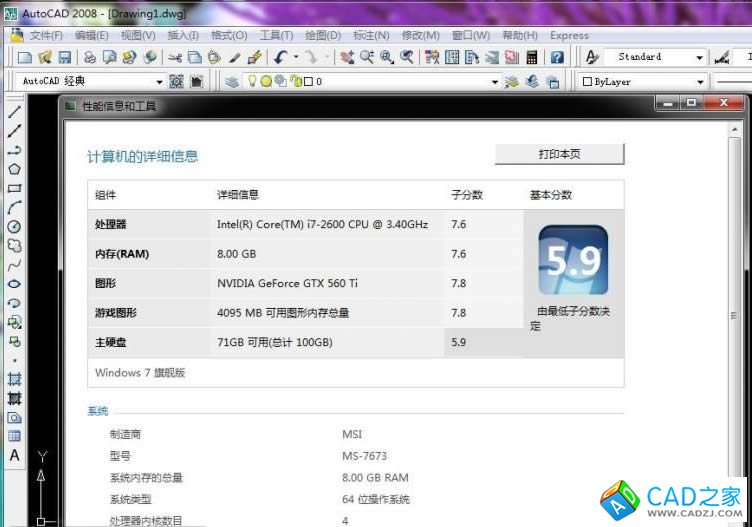Create a new drawing with the New icon
The height and width of the screenshot is (527, 752).
point(24,58)
